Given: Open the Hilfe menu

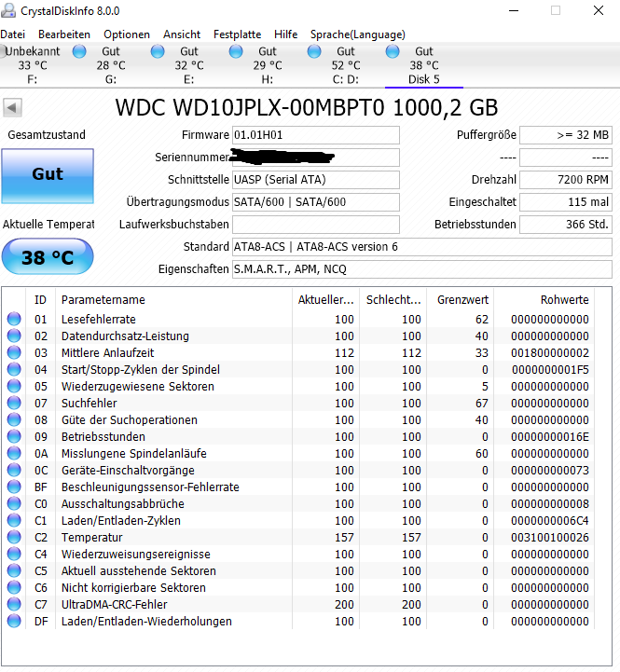Looking at the screenshot, I should pos(285,34).
